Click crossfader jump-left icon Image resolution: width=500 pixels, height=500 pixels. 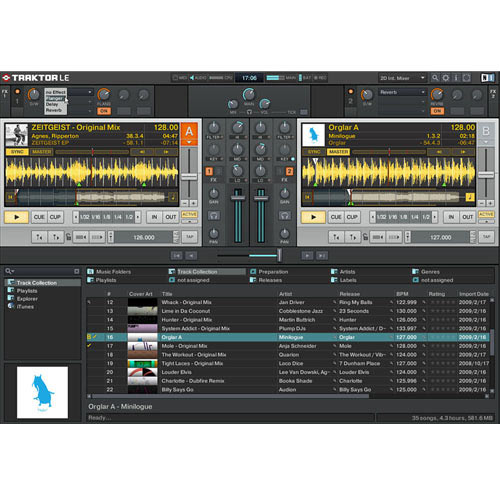click(176, 256)
